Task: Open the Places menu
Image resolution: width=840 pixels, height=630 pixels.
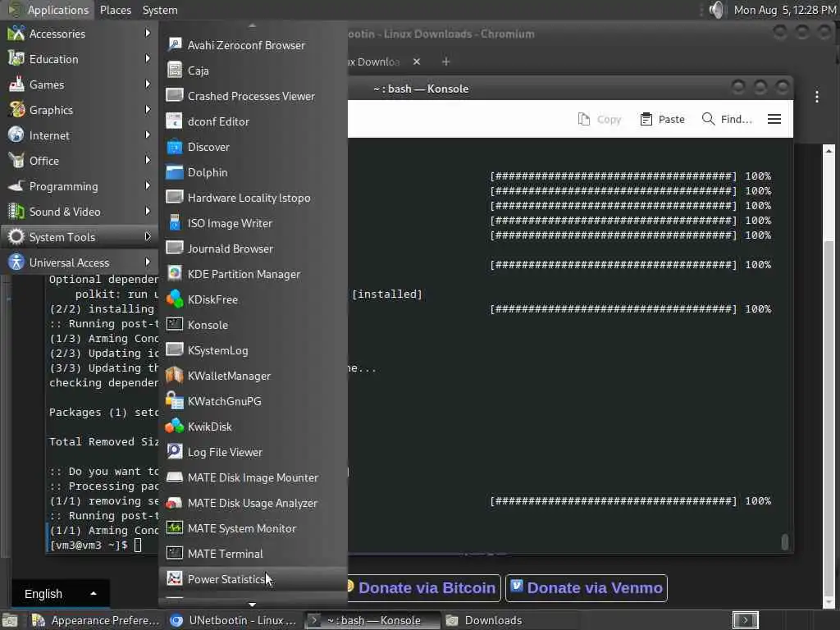Action: click(115, 10)
